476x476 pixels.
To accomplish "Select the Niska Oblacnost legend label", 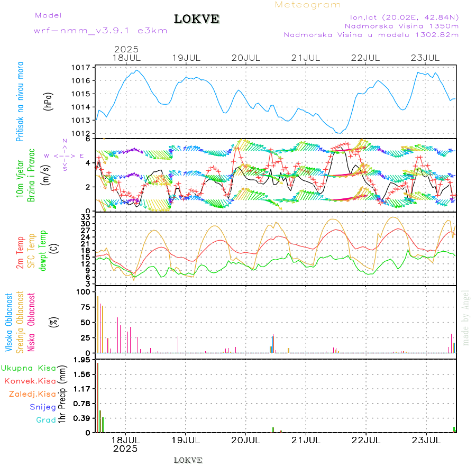I will point(32,322).
